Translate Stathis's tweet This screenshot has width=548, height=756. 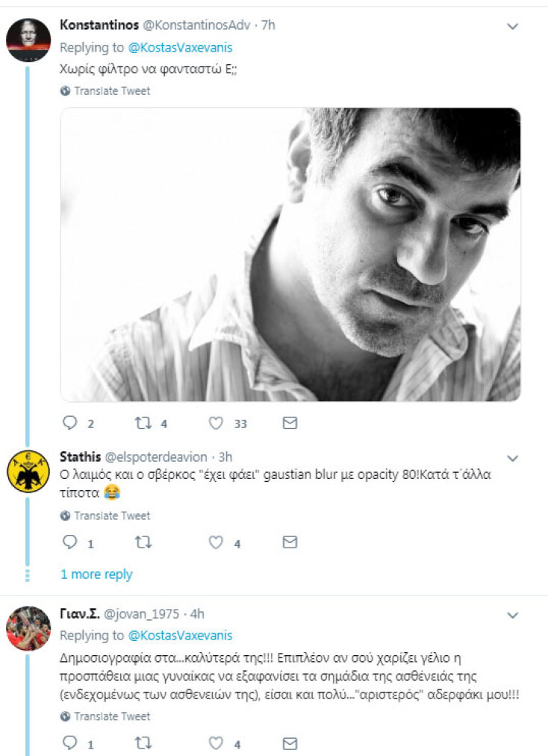click(x=109, y=515)
